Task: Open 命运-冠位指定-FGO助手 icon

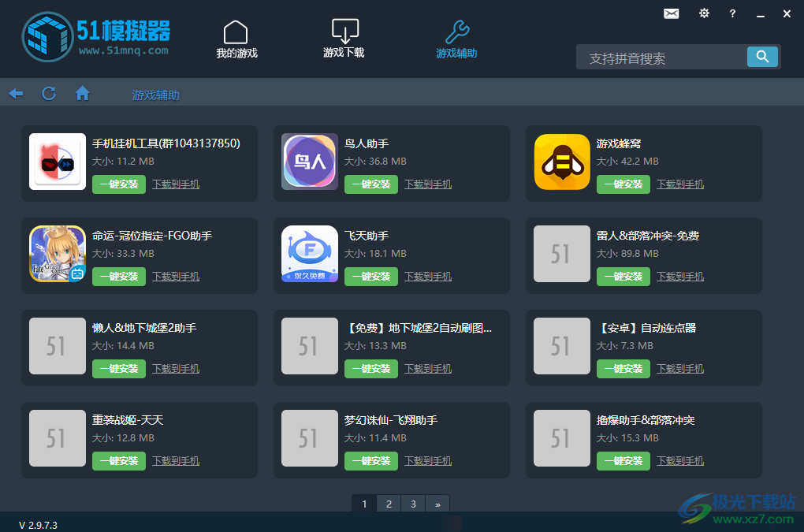Action: click(58, 254)
